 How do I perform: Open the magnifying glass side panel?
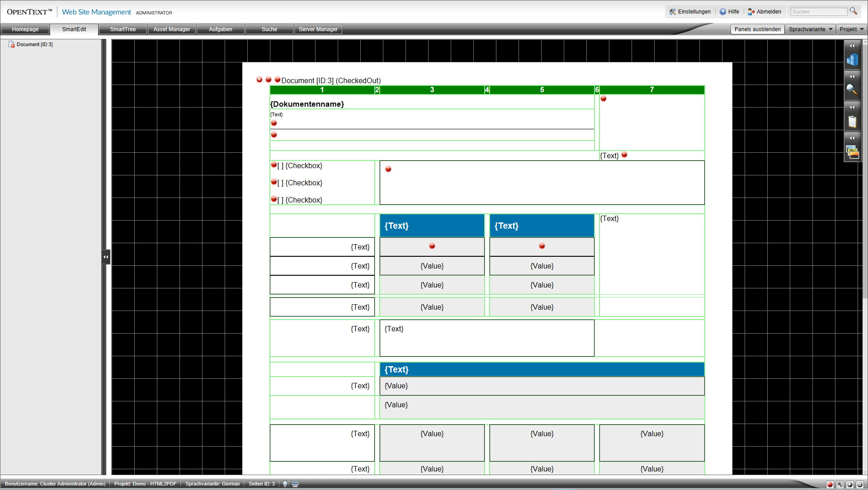coord(852,90)
